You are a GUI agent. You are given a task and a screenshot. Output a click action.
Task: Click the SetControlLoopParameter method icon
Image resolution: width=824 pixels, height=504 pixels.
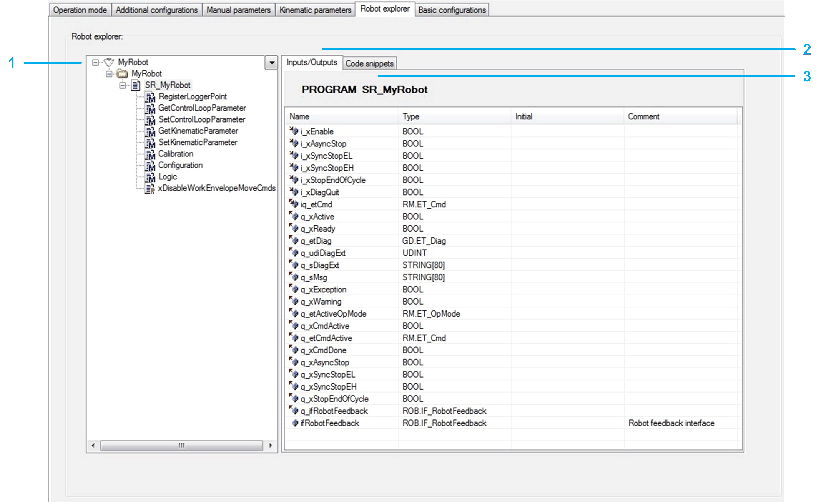150,120
